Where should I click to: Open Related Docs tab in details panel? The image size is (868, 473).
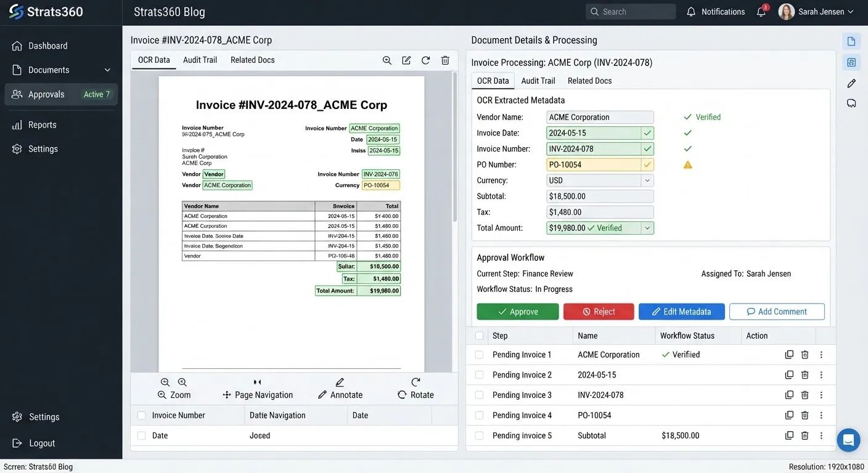point(590,81)
